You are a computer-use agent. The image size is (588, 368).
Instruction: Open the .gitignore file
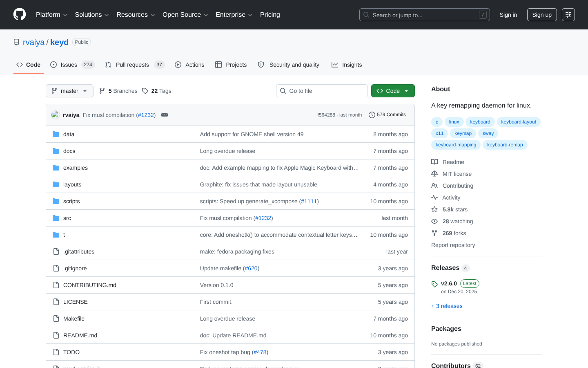75,268
